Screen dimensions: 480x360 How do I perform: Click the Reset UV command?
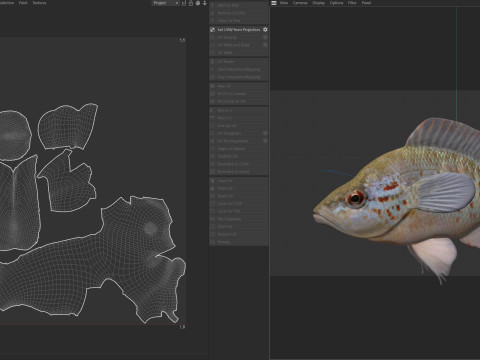(x=238, y=196)
